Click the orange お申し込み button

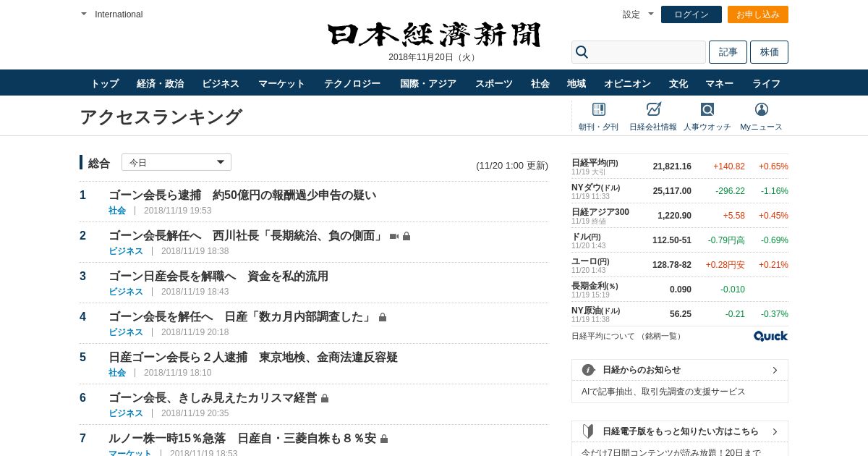tap(758, 14)
